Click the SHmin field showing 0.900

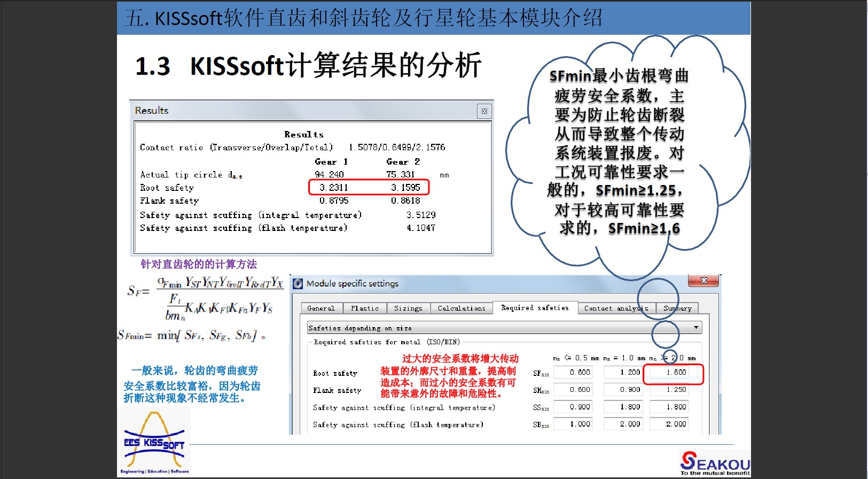tap(623, 390)
